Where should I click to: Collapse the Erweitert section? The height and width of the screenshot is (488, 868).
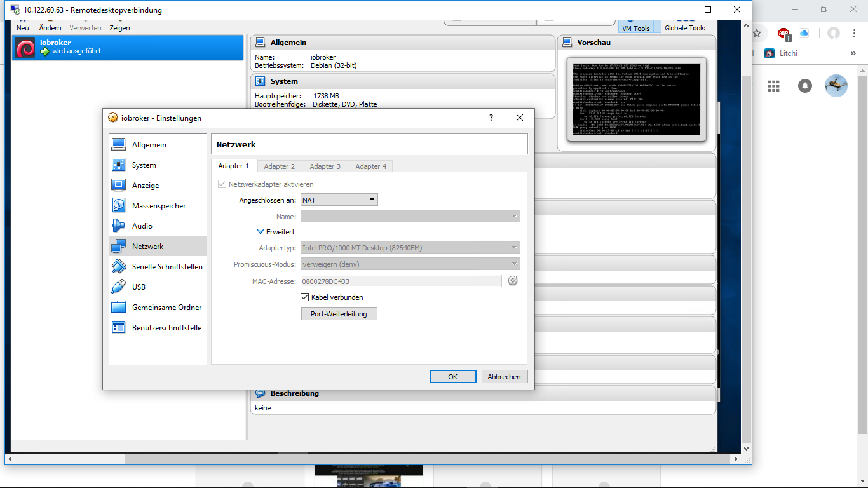pos(276,231)
